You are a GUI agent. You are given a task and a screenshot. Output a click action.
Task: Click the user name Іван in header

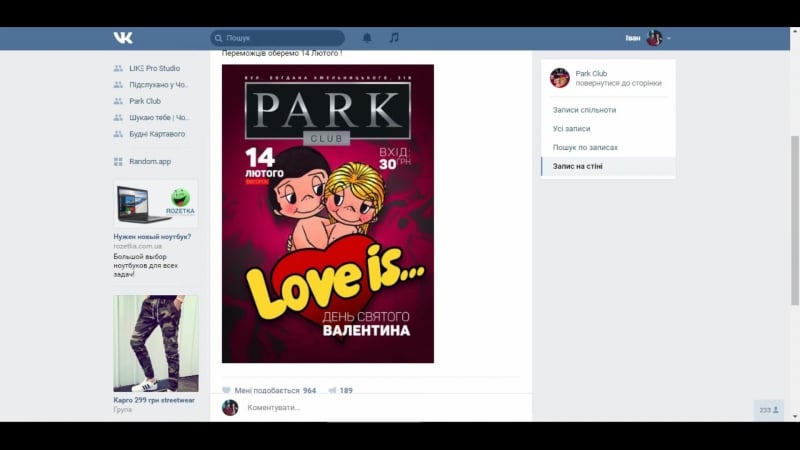(633, 38)
